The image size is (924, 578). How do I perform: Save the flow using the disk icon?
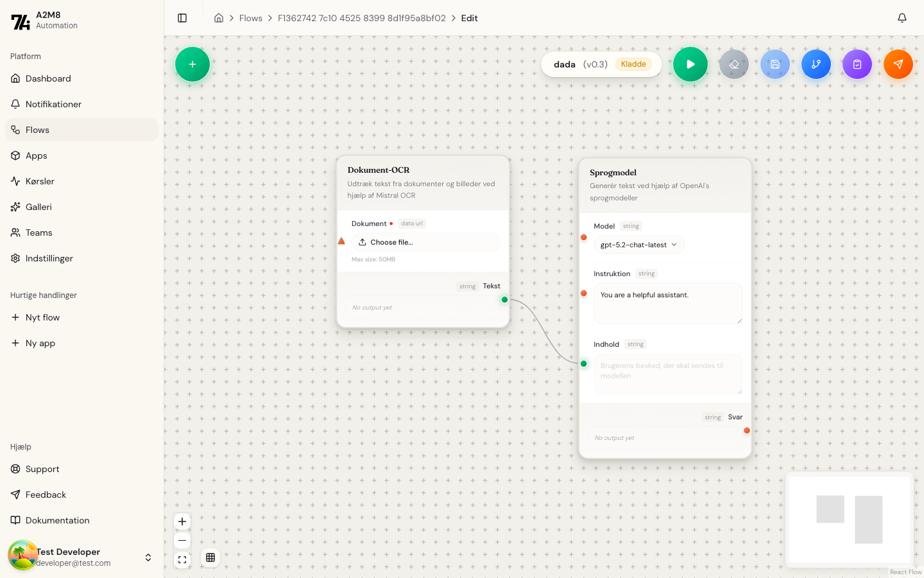[x=775, y=64]
